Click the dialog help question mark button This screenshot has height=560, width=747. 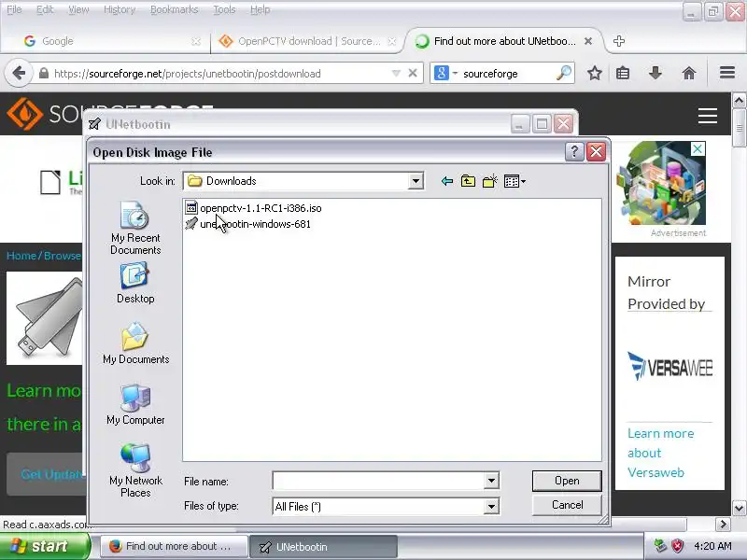(574, 152)
